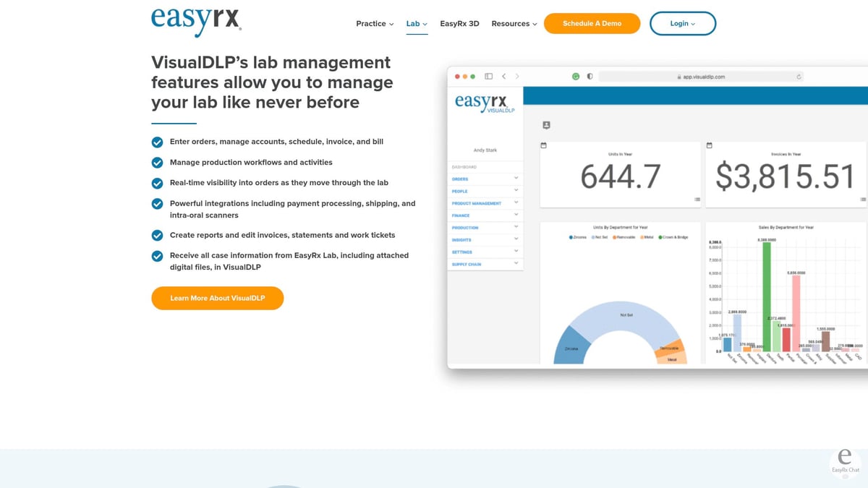
Task: Select the EasyRx 3D menu item
Action: [x=459, y=23]
